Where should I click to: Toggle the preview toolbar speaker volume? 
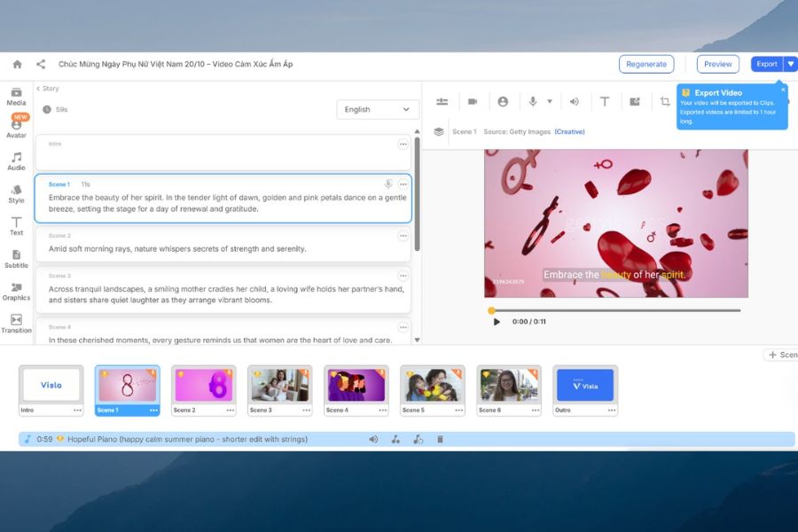click(574, 102)
